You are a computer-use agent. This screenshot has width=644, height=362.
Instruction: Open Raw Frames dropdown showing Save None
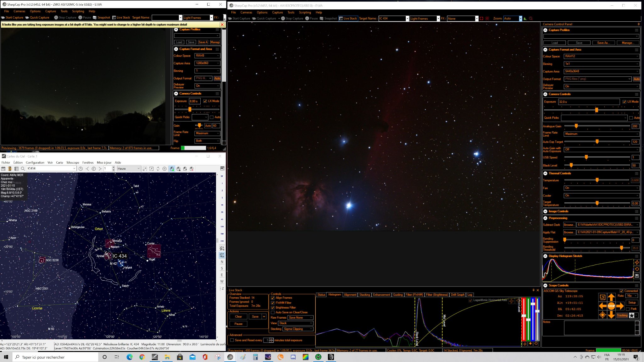300,318
